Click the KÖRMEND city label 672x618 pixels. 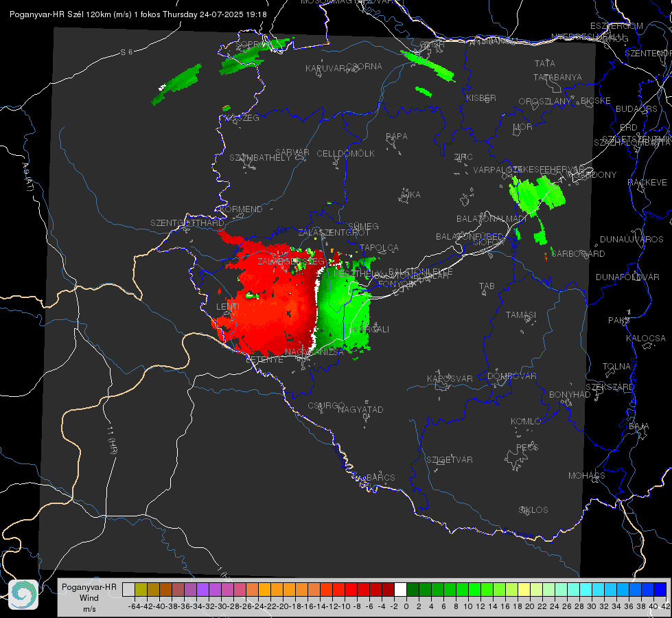coord(241,209)
